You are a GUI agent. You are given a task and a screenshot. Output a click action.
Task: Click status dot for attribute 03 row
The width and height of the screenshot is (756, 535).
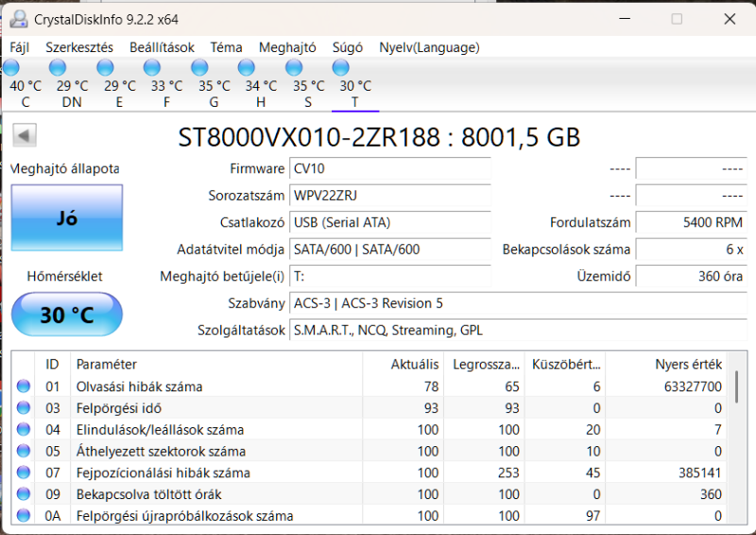click(x=23, y=407)
